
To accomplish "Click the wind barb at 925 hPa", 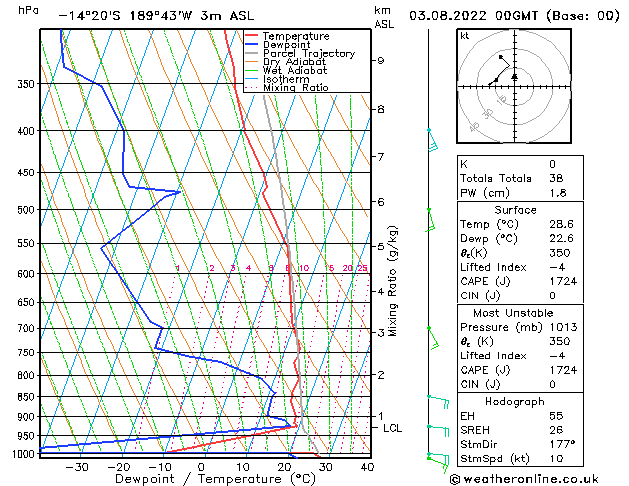I will (x=438, y=431).
